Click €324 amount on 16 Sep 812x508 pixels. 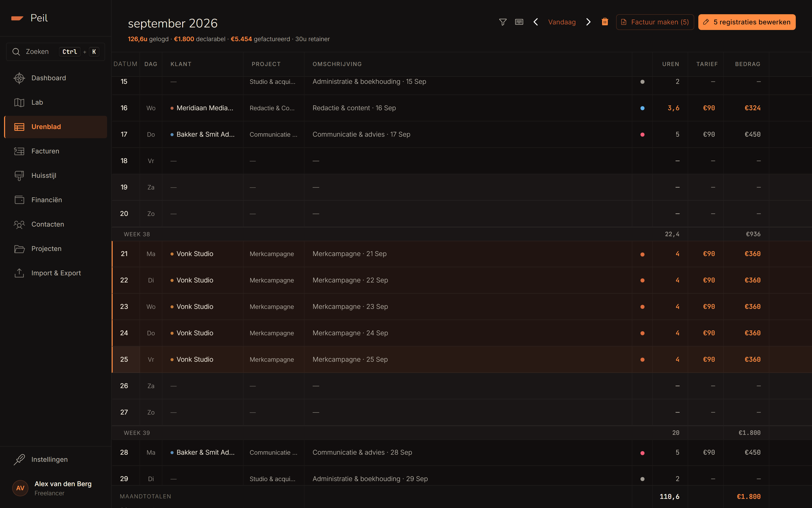pyautogui.click(x=752, y=108)
